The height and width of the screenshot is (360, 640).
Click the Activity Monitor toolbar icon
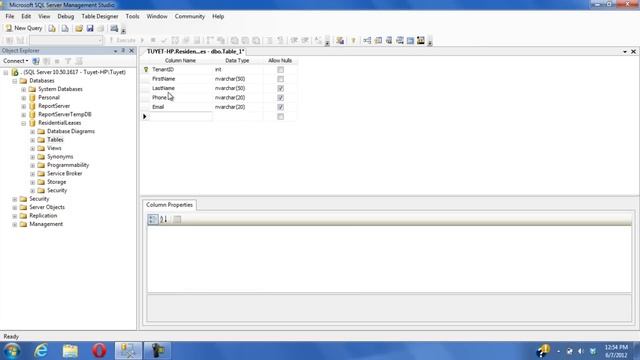pos(114,28)
